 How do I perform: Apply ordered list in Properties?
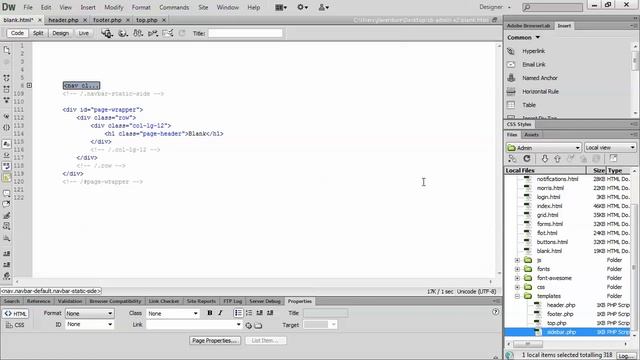[249, 313]
